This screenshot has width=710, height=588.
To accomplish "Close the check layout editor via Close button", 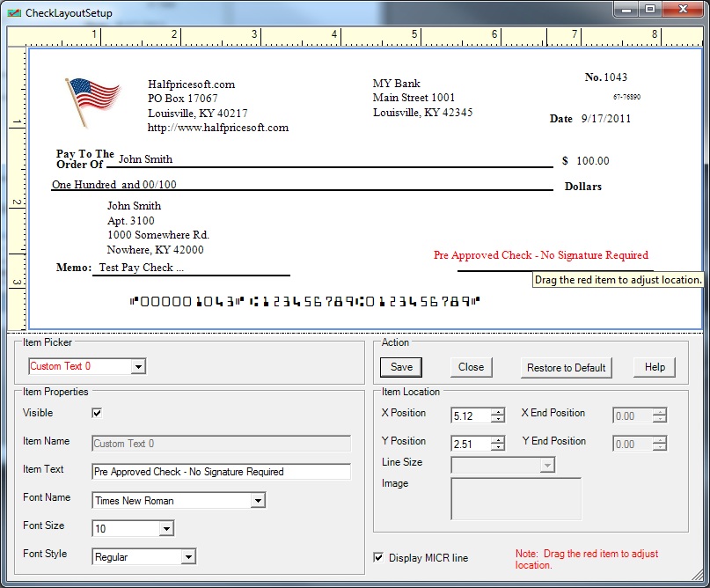I will point(469,367).
